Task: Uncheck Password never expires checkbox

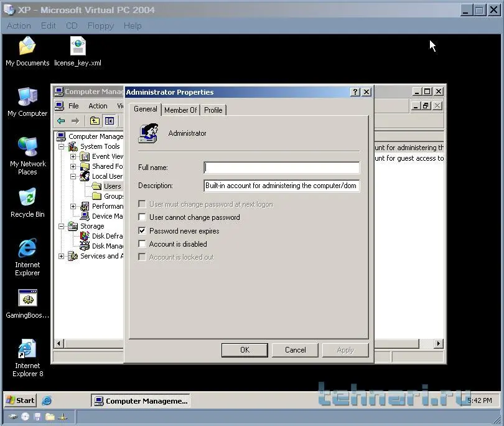Action: [x=142, y=230]
